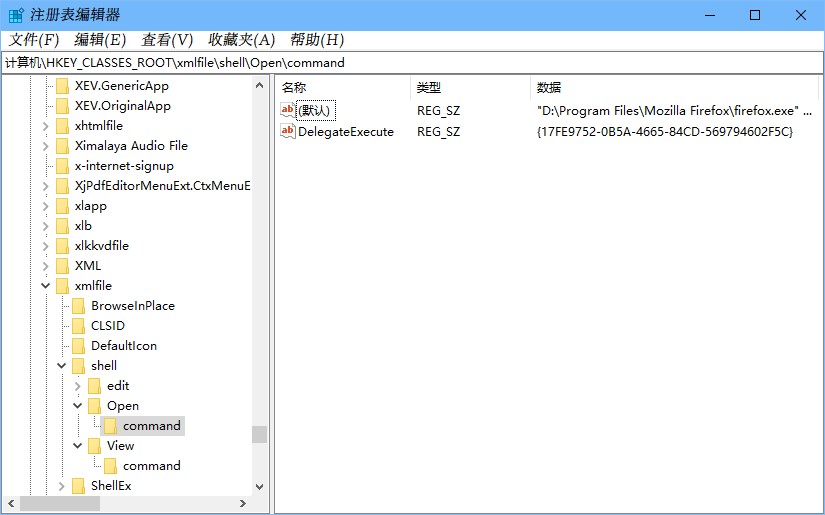Collapse the shell tree node
This screenshot has width=825, height=515.
tap(62, 366)
